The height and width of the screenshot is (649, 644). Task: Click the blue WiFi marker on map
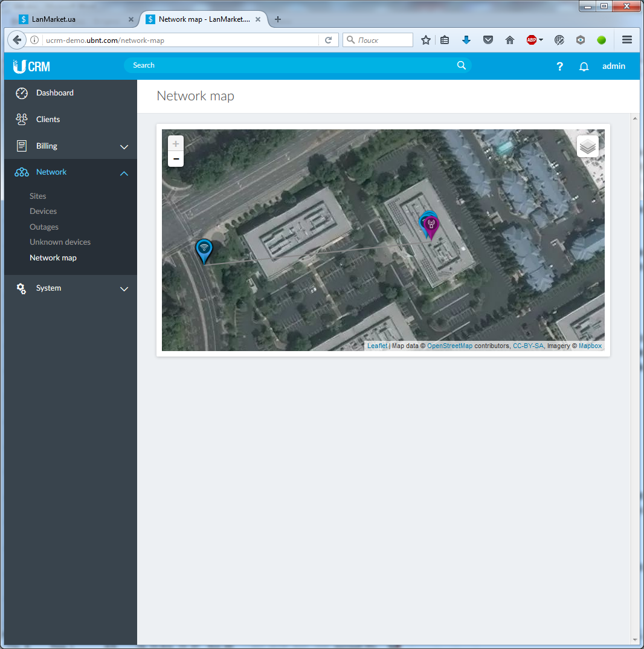204,249
